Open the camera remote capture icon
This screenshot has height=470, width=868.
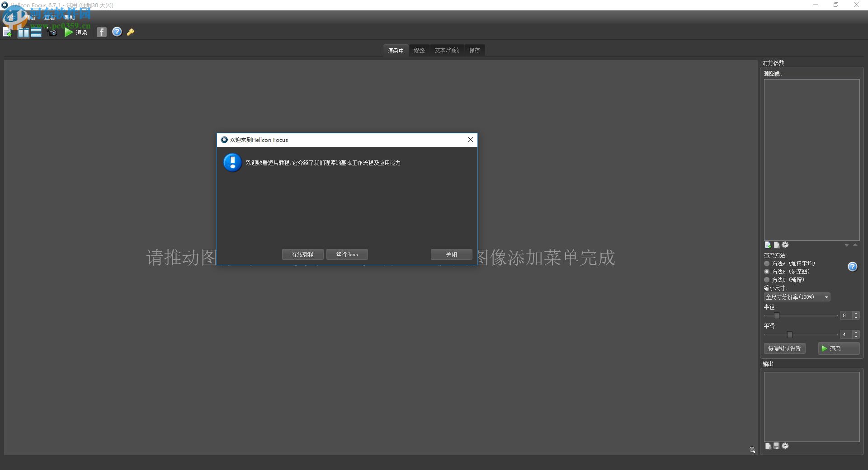(53, 33)
